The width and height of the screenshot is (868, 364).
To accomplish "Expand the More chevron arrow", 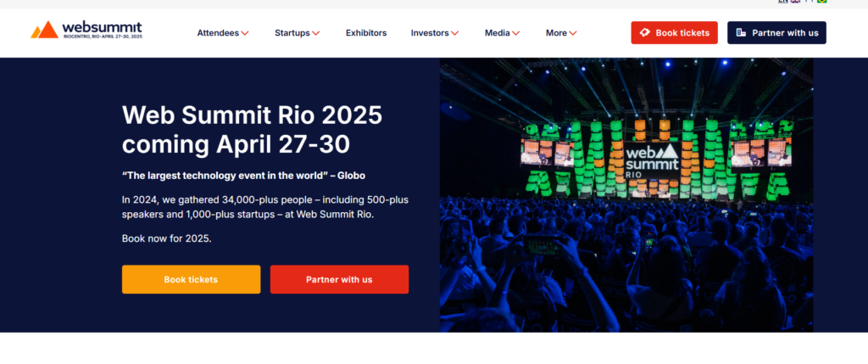I will (x=573, y=33).
